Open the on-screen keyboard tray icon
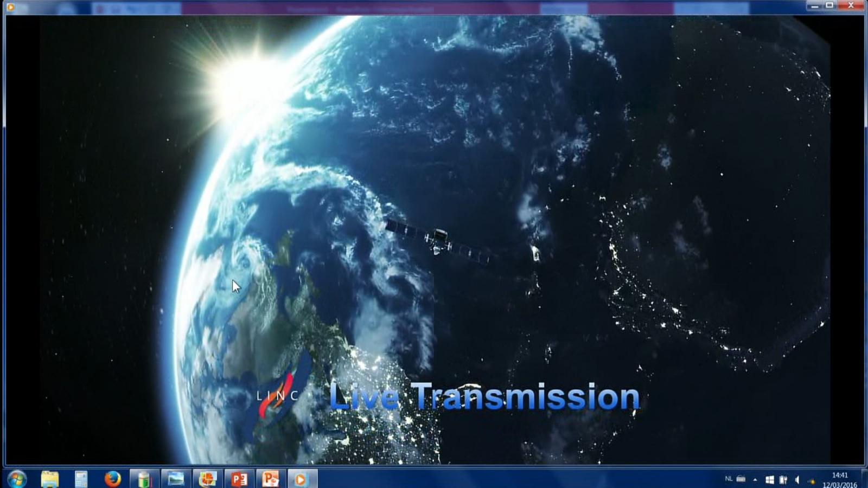868x488 pixels. click(x=741, y=479)
